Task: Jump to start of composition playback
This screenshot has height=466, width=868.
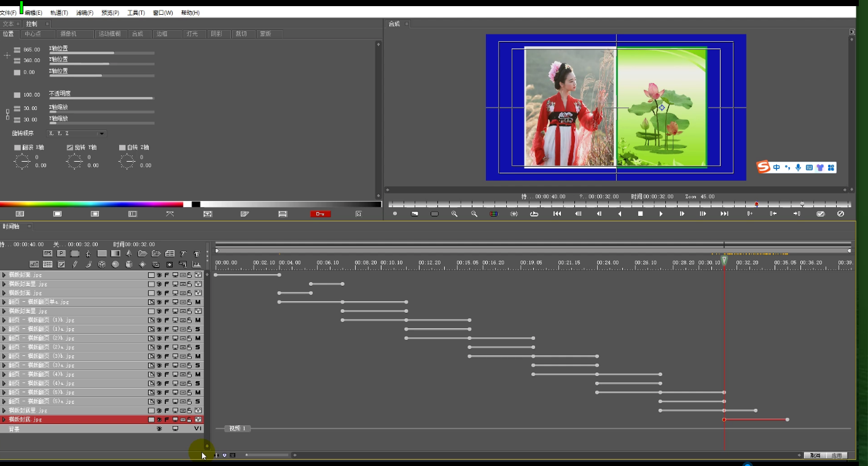Action: pos(557,214)
